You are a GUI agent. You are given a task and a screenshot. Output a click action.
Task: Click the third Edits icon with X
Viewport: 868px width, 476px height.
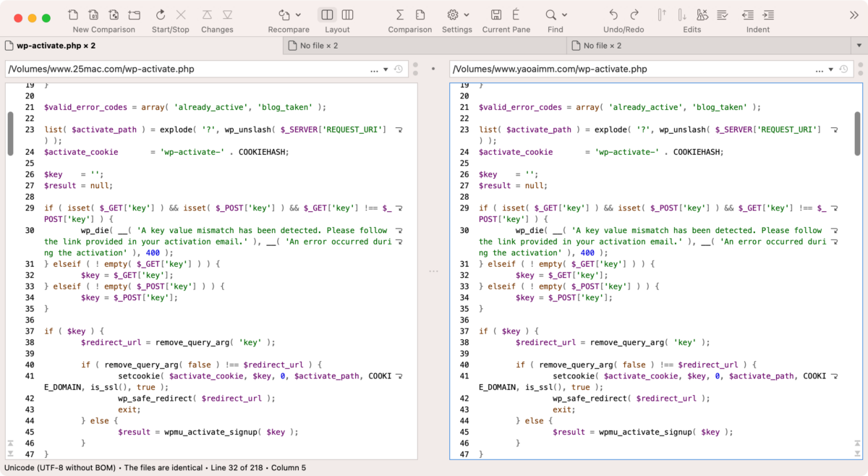(x=702, y=14)
